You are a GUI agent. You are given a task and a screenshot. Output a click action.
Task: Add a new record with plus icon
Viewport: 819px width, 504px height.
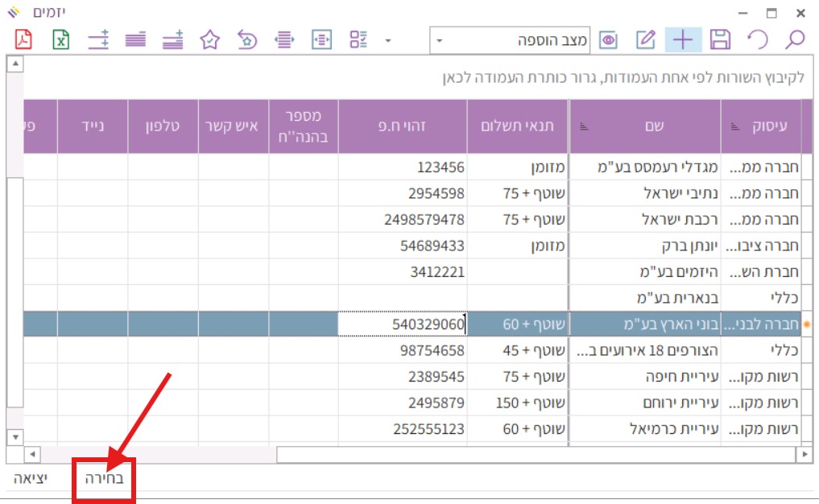tap(683, 39)
